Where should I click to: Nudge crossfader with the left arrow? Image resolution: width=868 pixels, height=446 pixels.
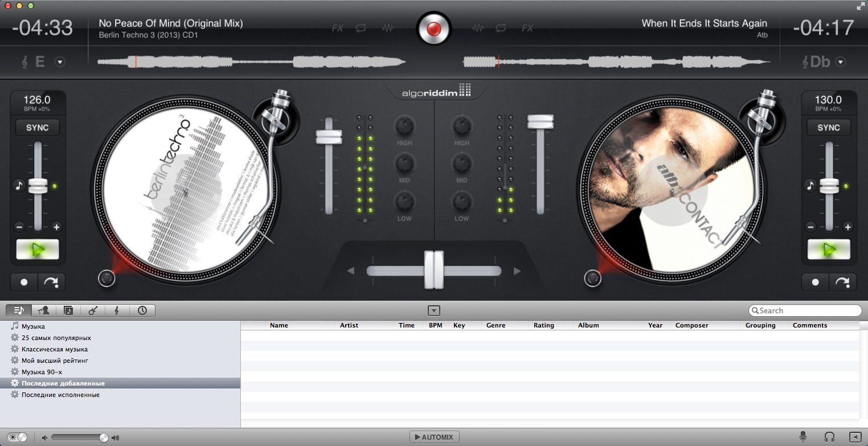(351, 271)
